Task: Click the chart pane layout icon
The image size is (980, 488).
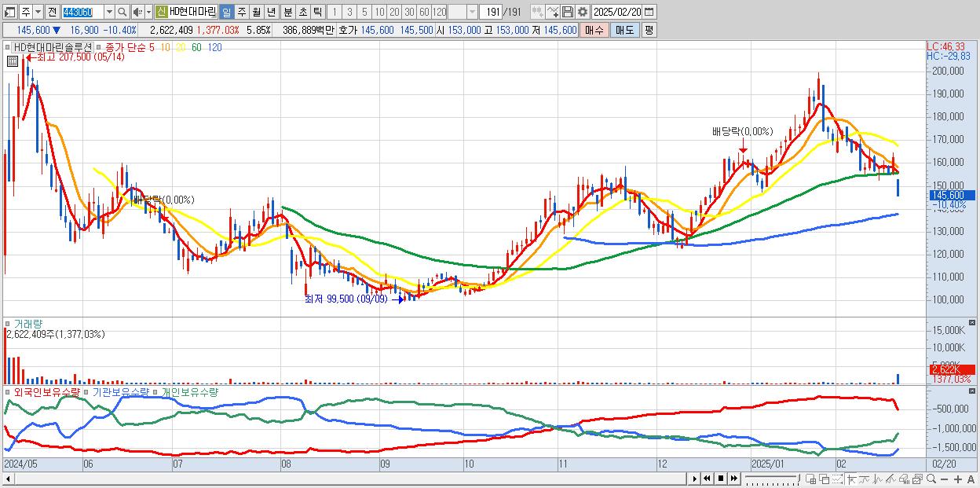Action: point(810,479)
